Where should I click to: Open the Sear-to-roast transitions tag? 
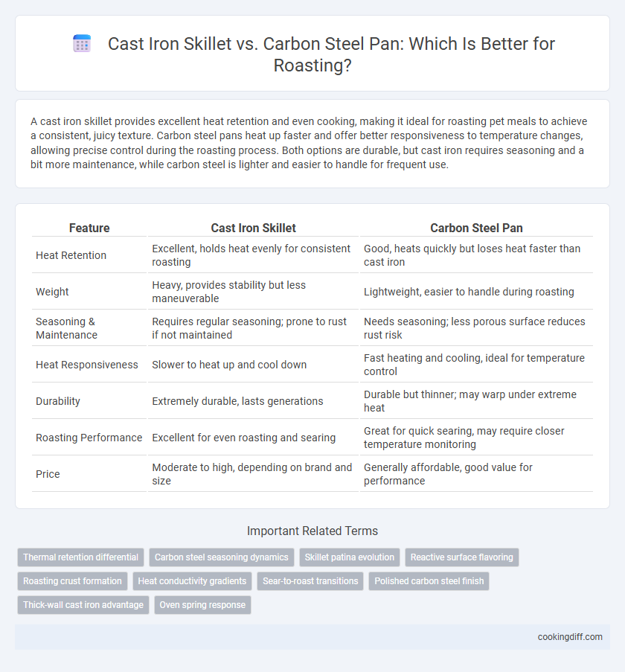(310, 581)
